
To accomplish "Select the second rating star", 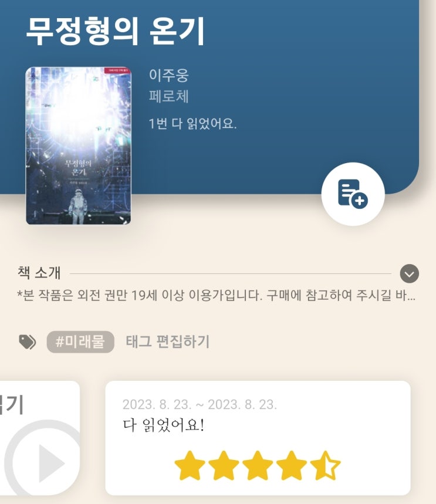I will coord(224,465).
